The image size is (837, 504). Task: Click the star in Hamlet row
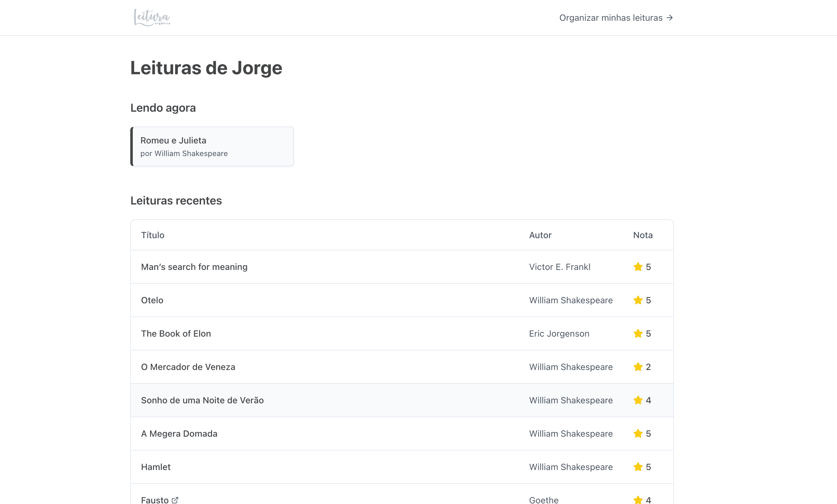pos(638,467)
